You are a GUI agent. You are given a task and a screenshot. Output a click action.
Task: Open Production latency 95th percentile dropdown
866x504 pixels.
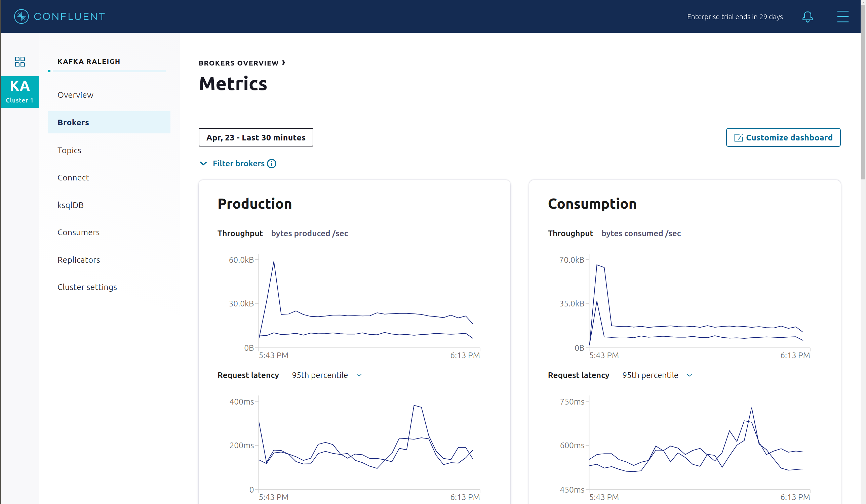pyautogui.click(x=326, y=375)
